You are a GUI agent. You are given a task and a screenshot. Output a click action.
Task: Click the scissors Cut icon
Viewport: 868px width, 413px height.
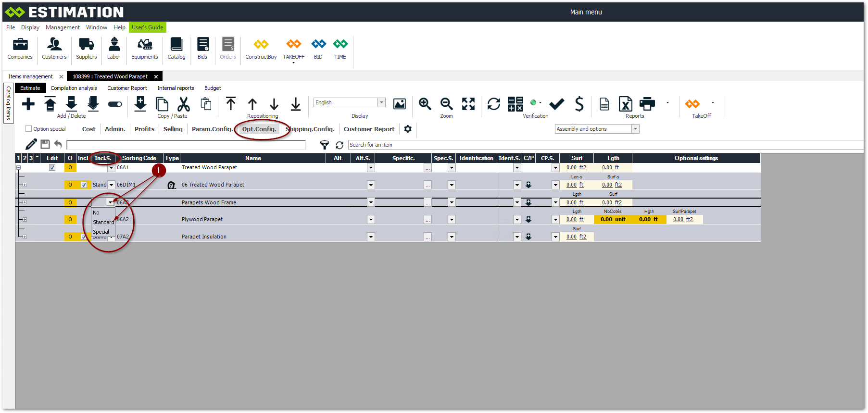coord(184,104)
